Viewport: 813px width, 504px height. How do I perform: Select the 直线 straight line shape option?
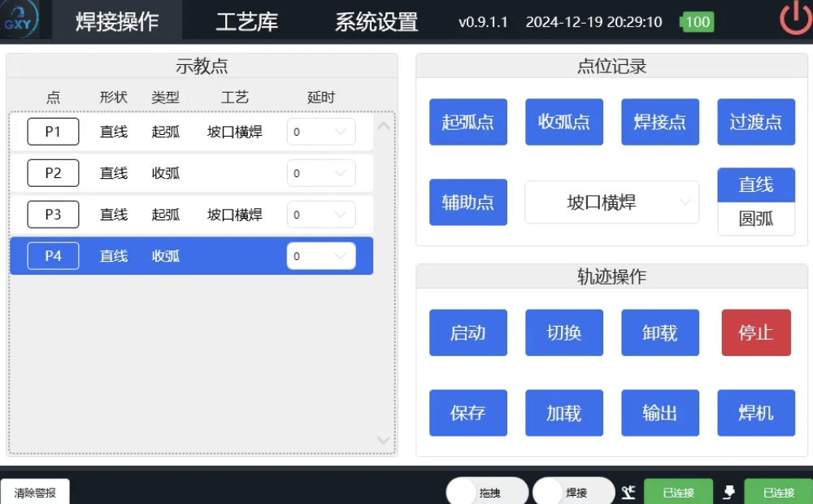[x=755, y=185]
